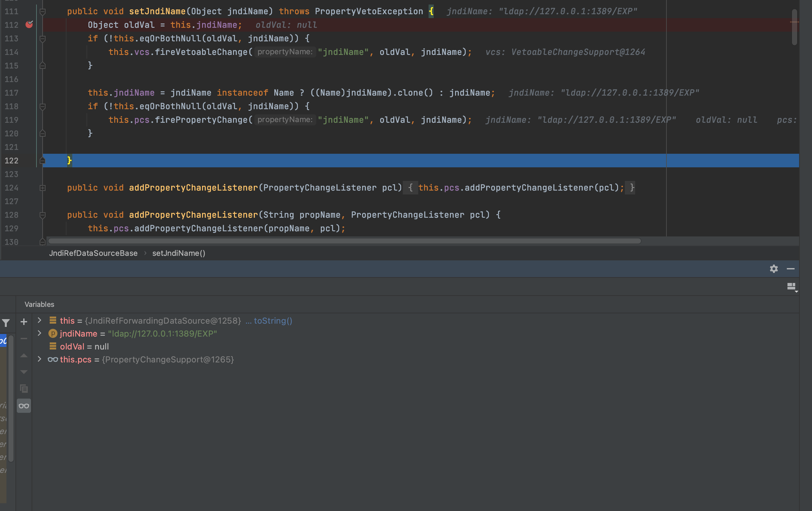Click inline vcs VetoableChangeSupport@1264 hint
The height and width of the screenshot is (511, 812).
coord(565,52)
